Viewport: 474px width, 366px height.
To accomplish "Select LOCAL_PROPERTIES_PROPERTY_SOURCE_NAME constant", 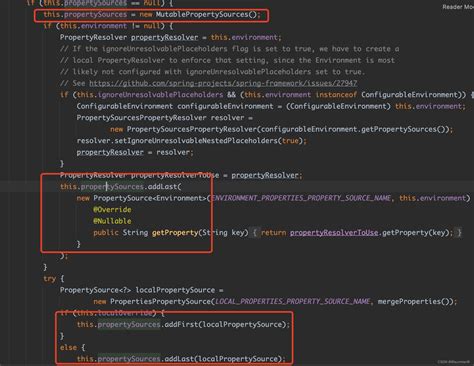I will 293,301.
